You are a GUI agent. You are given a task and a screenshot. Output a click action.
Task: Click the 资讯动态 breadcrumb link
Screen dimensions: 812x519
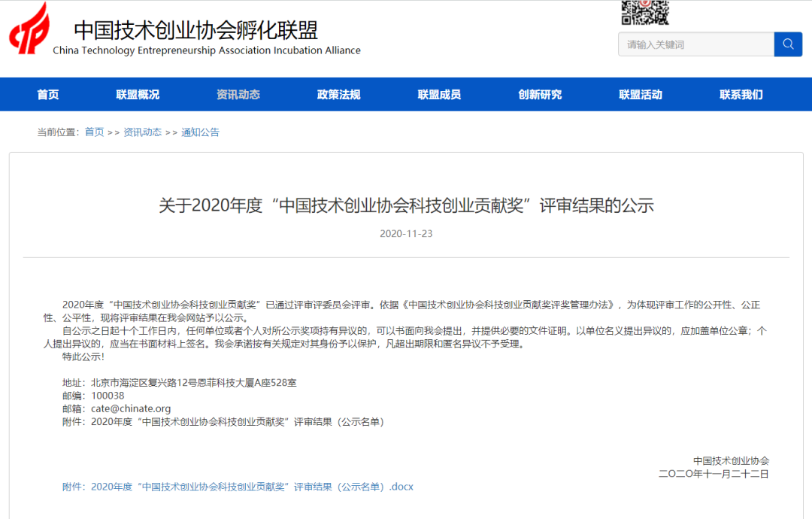click(x=142, y=132)
